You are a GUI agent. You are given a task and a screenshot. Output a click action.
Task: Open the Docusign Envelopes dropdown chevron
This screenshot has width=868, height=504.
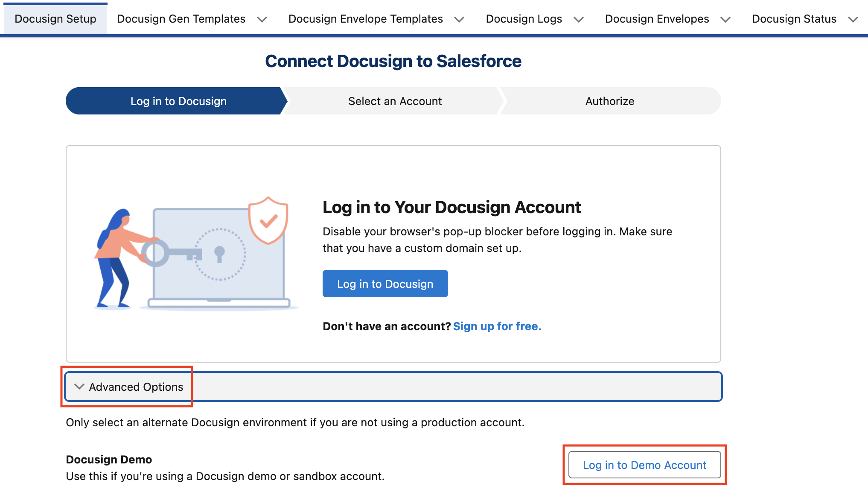click(x=725, y=19)
